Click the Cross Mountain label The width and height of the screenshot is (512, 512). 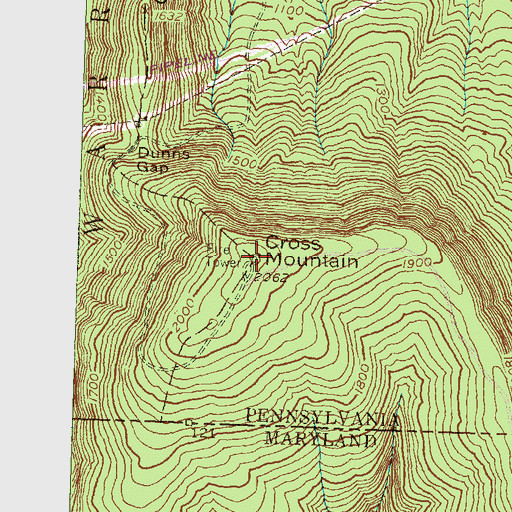pos(312,252)
